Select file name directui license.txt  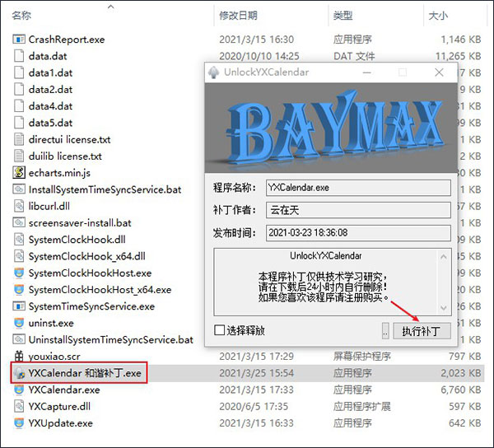point(69,140)
